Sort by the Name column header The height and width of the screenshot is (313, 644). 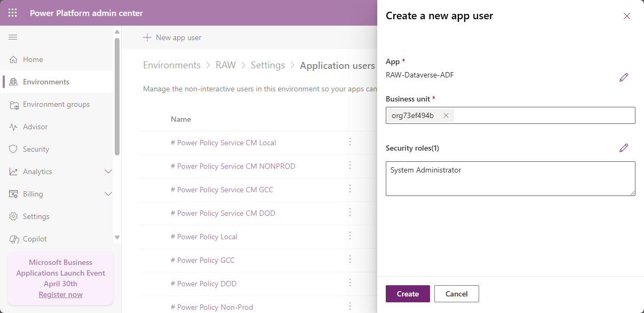[x=181, y=119]
